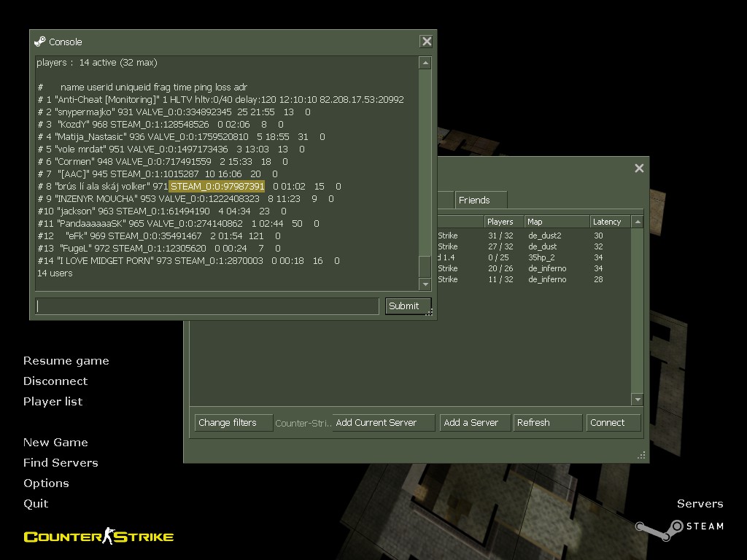Connect to the selected server

(x=614, y=423)
